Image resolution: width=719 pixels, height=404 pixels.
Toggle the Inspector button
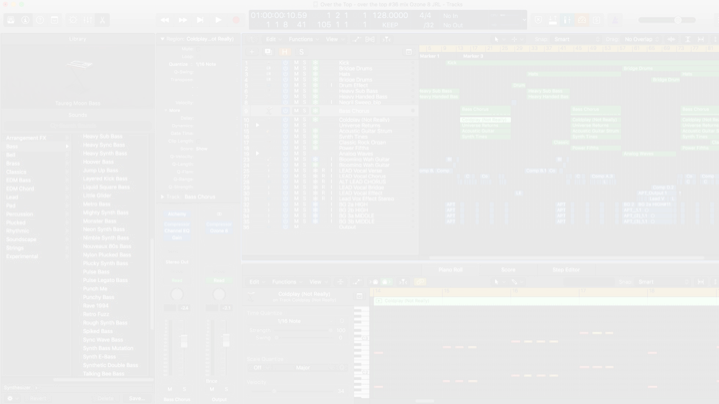tap(25, 20)
